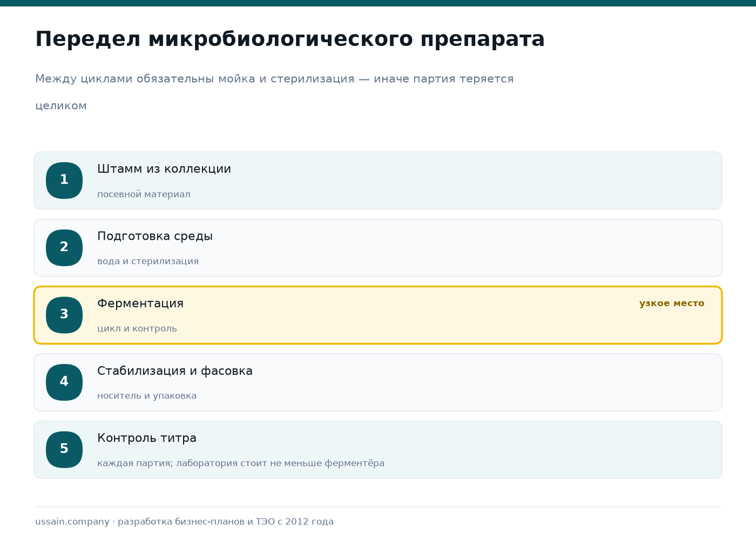
Task: Click the number 3 badge beside Ферментация
Action: click(x=64, y=315)
